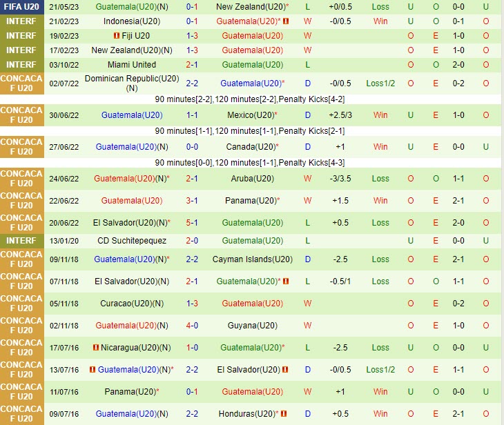This screenshot has height=425, width=504.
Task: Open Guatemala(U20)(N) team on 21/05/23
Action: tap(132, 7)
